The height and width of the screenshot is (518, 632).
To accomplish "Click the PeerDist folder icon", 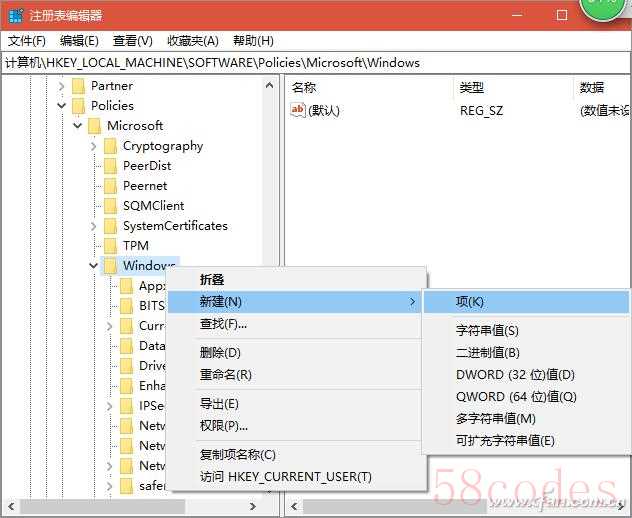I will (x=110, y=166).
